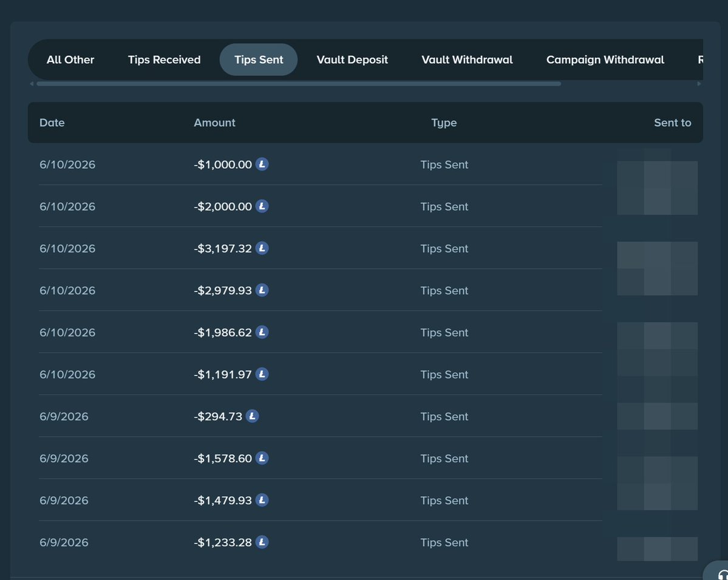
Task: Click the Litecoin icon beside -$1,233.28
Action: coord(262,542)
